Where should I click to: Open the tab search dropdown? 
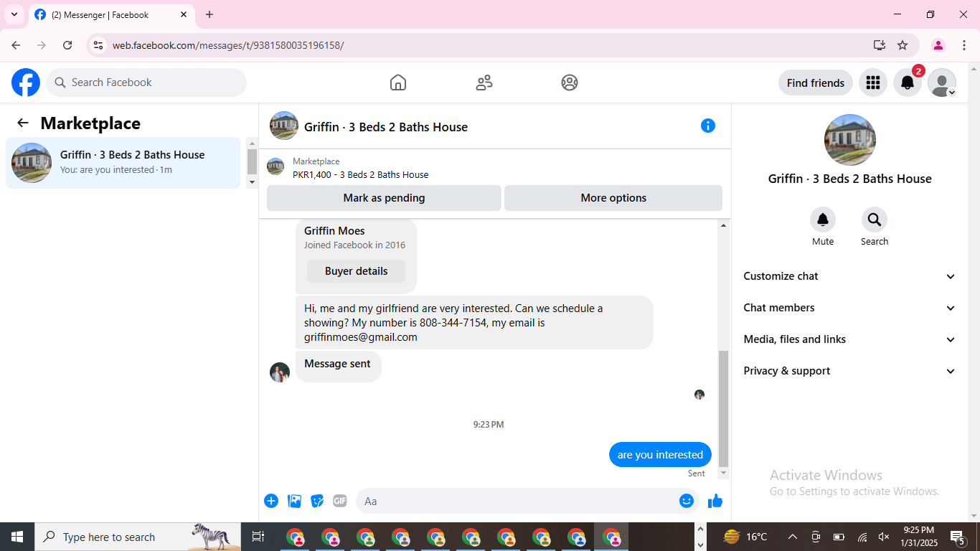[14, 14]
